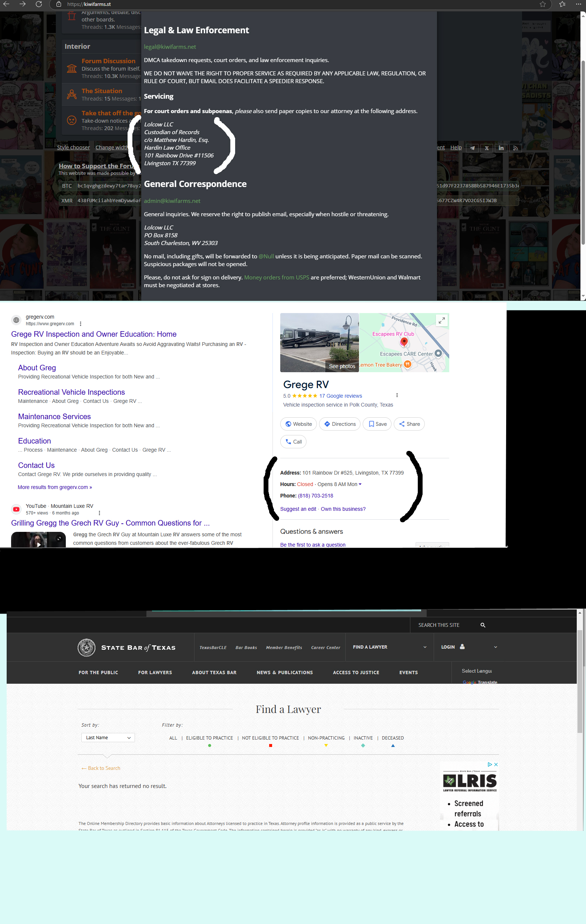
Task: Open For the Public menu
Action: (98, 672)
